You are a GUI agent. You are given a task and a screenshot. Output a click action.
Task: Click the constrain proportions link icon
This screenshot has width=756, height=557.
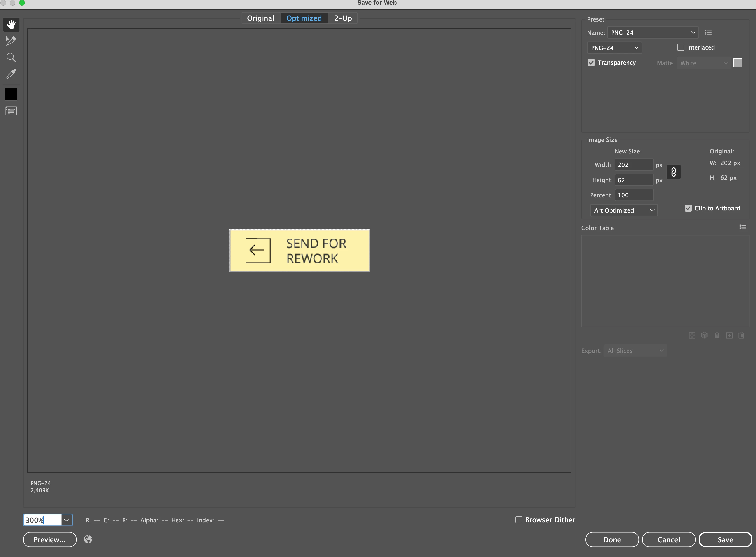tap(673, 172)
